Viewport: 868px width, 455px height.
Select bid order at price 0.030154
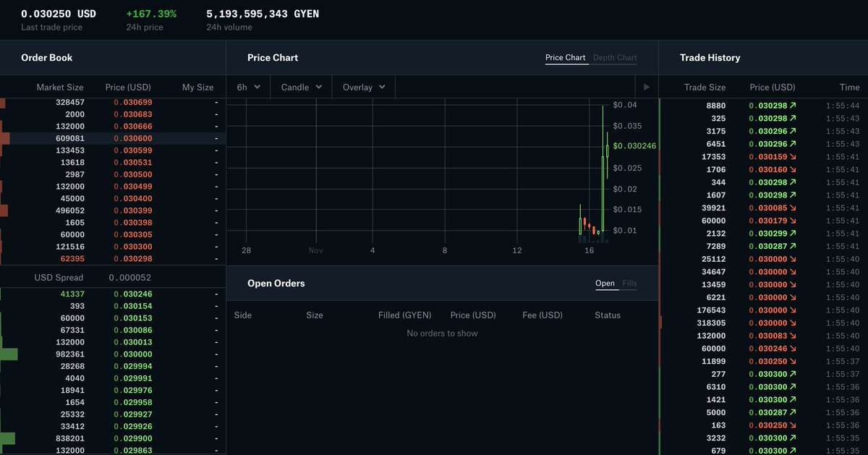tap(113, 306)
